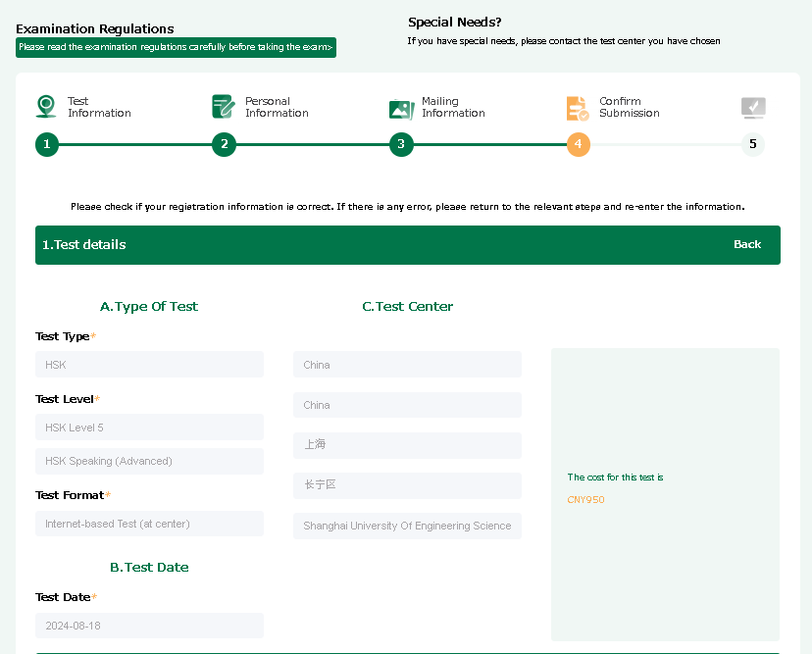Click the 上海 city field
Image resolution: width=812 pixels, height=654 pixels.
408,445
